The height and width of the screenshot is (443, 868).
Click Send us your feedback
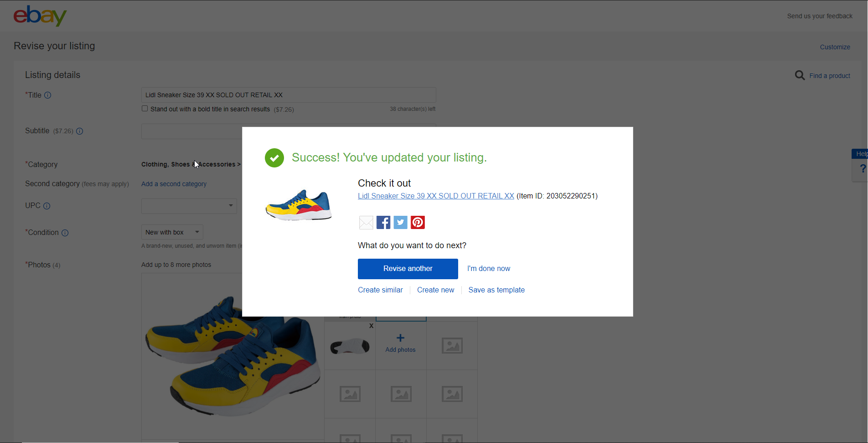point(820,16)
